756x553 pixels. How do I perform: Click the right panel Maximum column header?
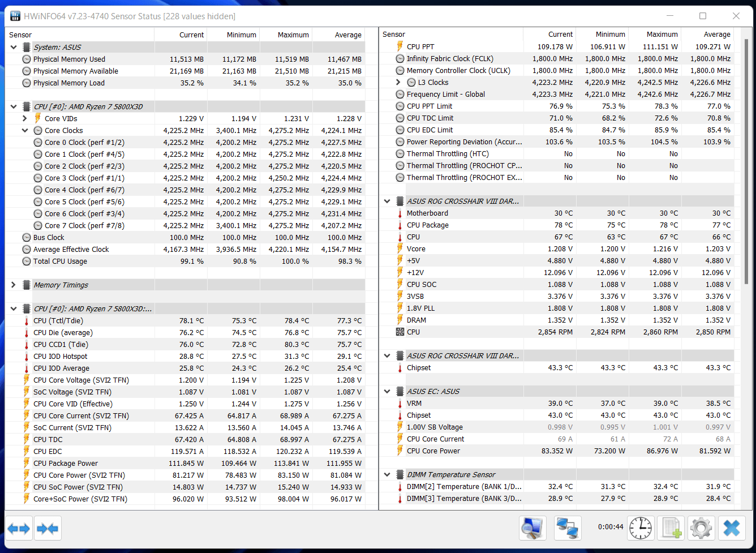pyautogui.click(x=655, y=34)
